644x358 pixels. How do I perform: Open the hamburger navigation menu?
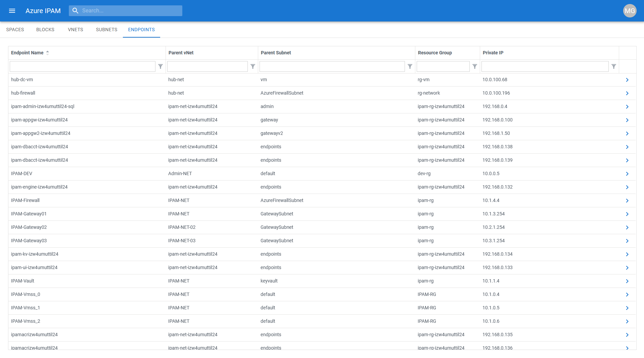point(12,11)
